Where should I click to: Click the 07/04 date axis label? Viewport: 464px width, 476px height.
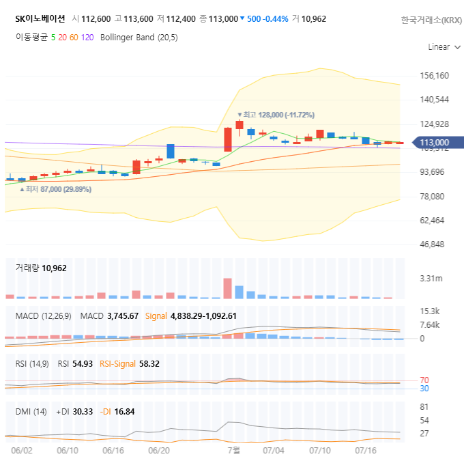coord(274,451)
